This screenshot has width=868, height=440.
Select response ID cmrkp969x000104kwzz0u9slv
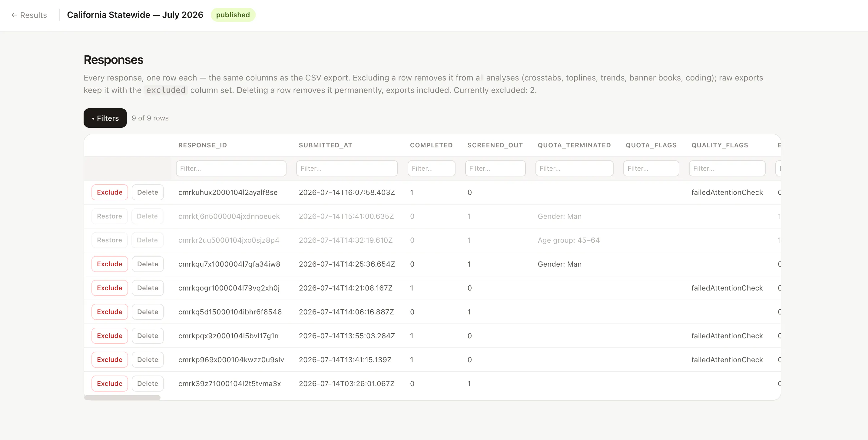click(231, 360)
